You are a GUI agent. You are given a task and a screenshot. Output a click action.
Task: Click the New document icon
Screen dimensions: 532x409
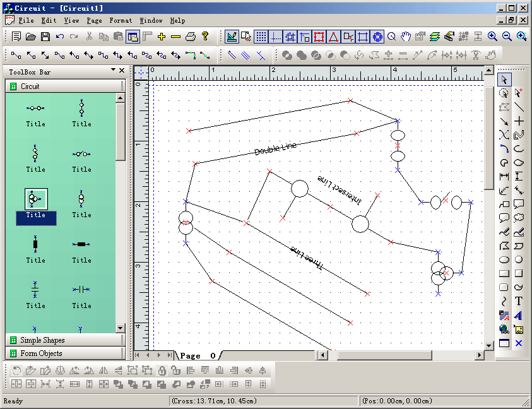[16, 37]
